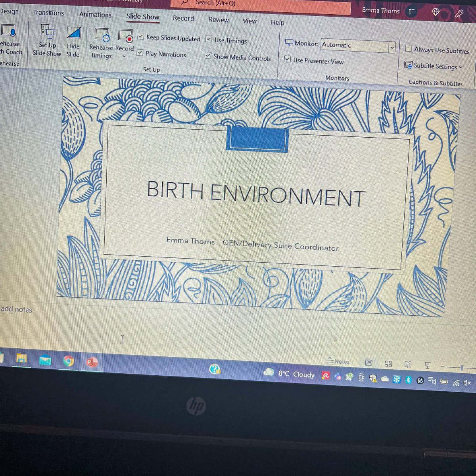Click the battery tray icon
The width and height of the screenshot is (476, 476).
444,382
